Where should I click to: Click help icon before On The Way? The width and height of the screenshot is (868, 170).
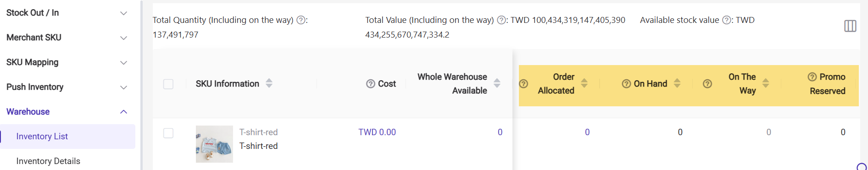click(x=707, y=84)
